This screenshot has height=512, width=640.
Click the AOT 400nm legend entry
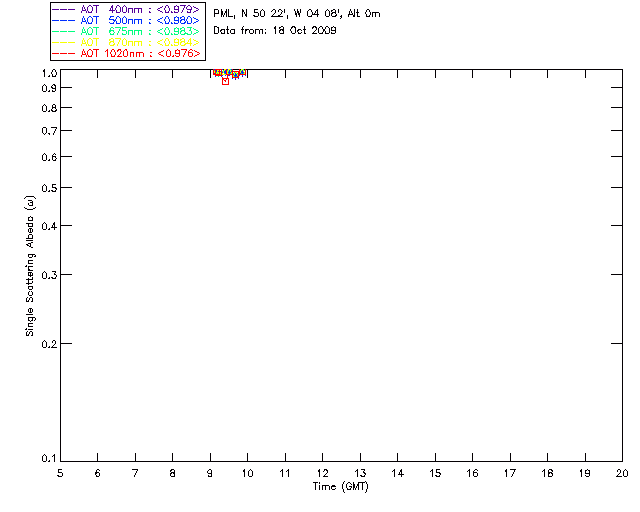[x=126, y=9]
